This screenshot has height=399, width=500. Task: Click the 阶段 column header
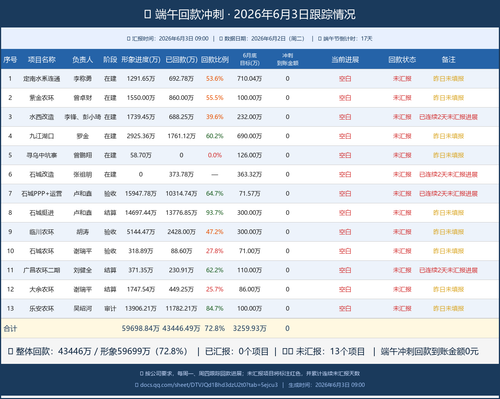tap(110, 60)
